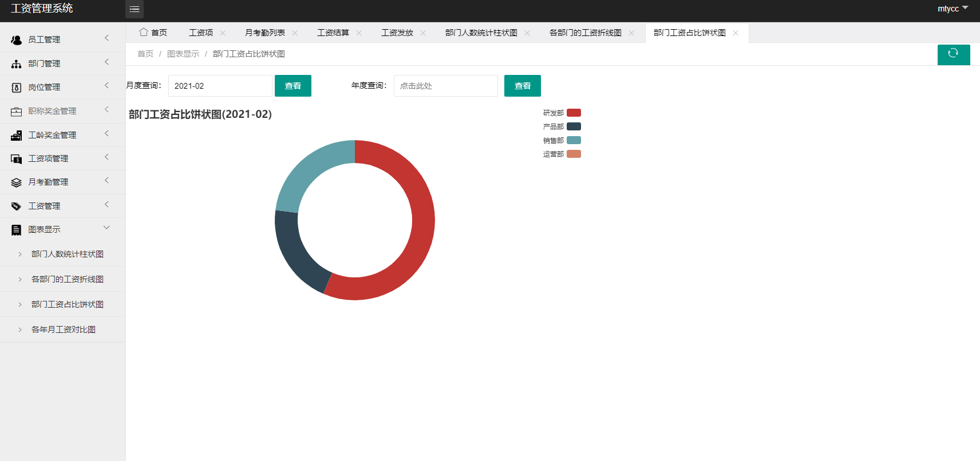This screenshot has height=461, width=980.
Task: Click the 职称奖金管理 briefcase icon
Action: point(16,112)
